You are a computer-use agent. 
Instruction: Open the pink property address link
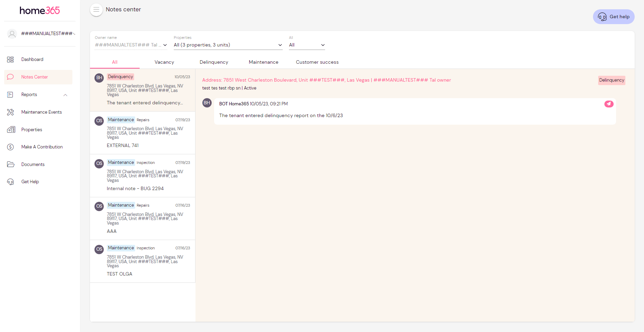coord(326,80)
